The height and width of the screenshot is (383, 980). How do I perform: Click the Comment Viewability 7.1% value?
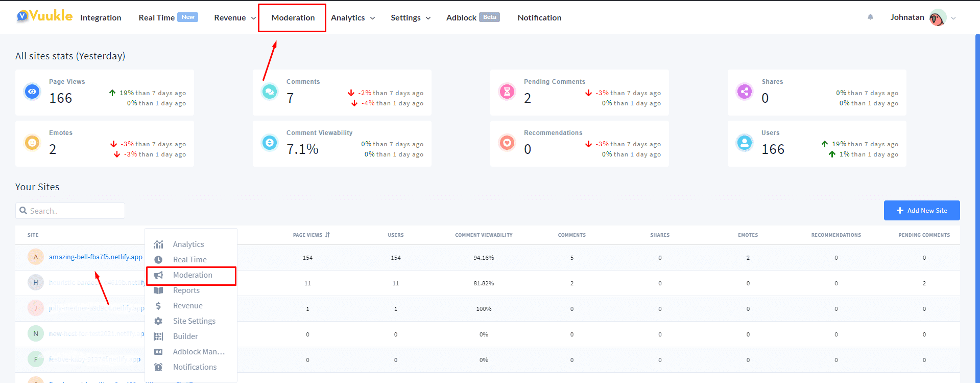click(302, 149)
